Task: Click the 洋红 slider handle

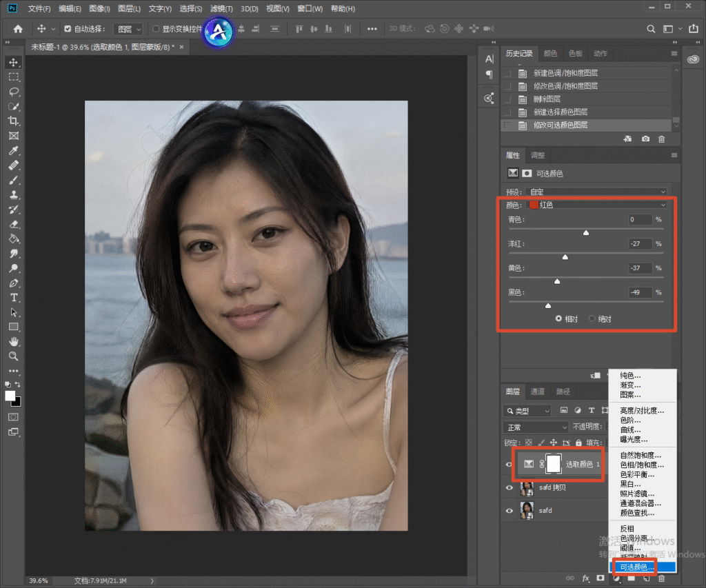Action: click(x=565, y=257)
